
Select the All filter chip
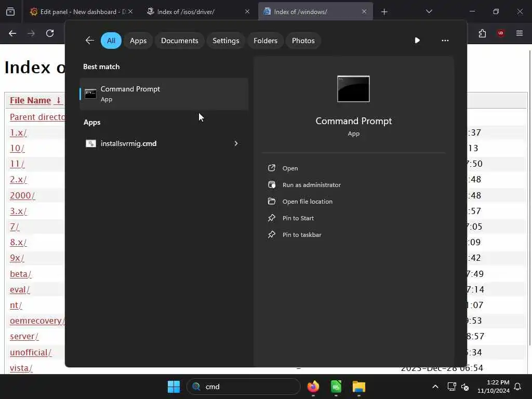coord(111,41)
